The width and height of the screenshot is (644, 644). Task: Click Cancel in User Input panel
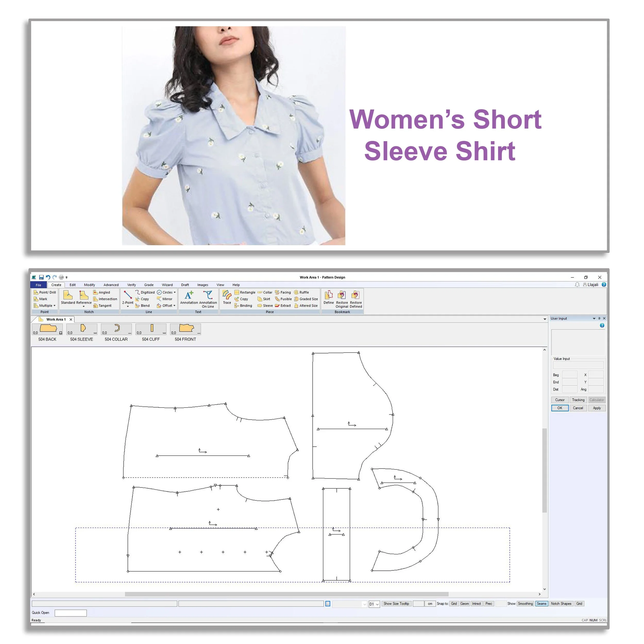tap(578, 408)
